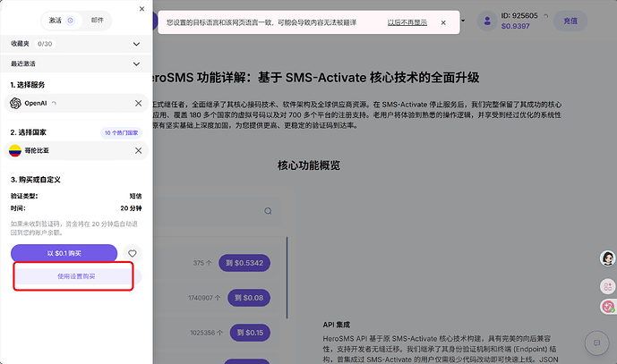Image resolution: width=617 pixels, height=364 pixels.
Task: Close the left activation panel
Action: 142,9
